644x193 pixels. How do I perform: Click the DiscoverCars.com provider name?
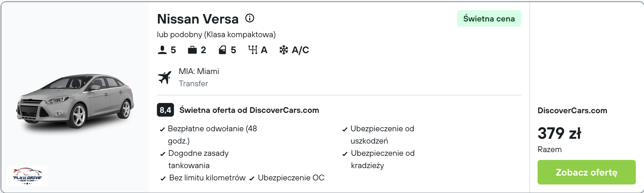tap(572, 110)
